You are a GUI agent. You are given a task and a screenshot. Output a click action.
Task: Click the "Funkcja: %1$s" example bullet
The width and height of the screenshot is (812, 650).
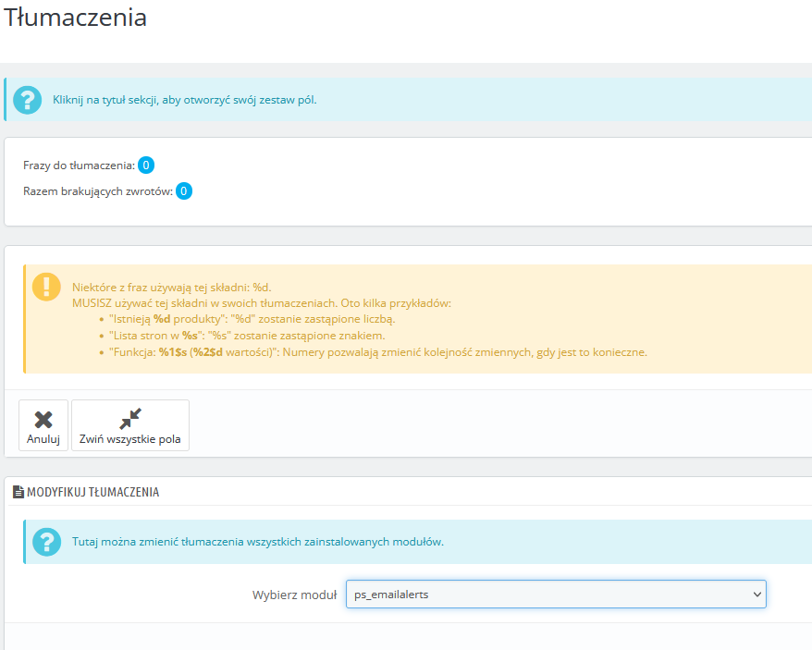pos(377,352)
